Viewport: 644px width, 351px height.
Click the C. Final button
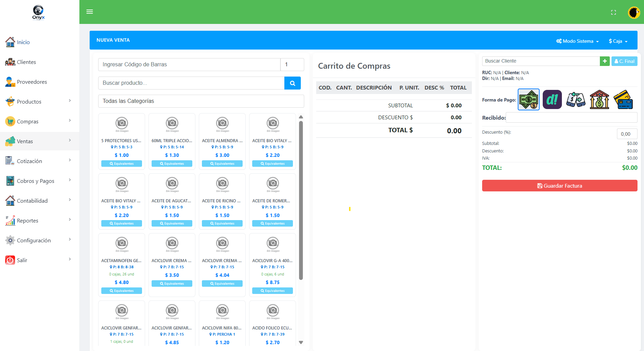point(624,61)
